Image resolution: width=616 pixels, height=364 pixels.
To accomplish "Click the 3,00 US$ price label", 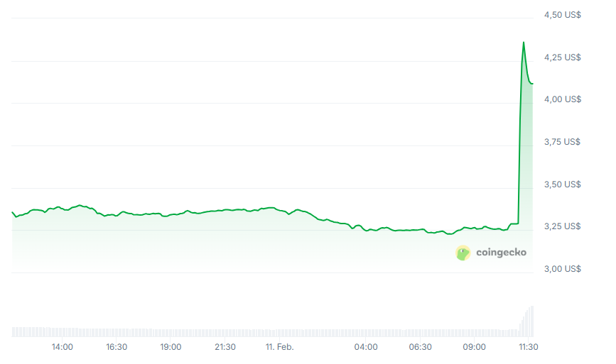I will click(x=563, y=269).
